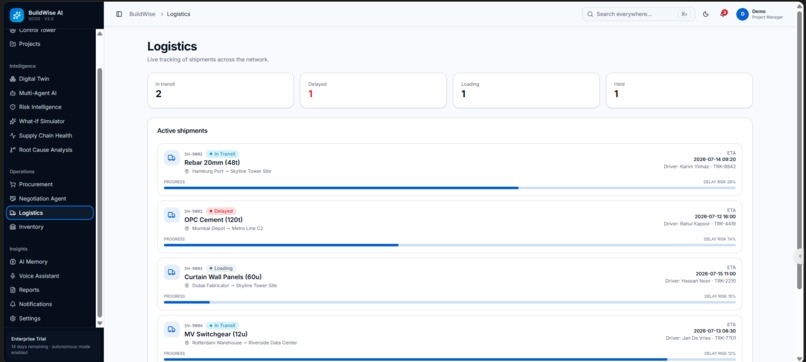Click the Rebar 20mm progress bar
This screenshot has width=806, height=362.
[450, 188]
